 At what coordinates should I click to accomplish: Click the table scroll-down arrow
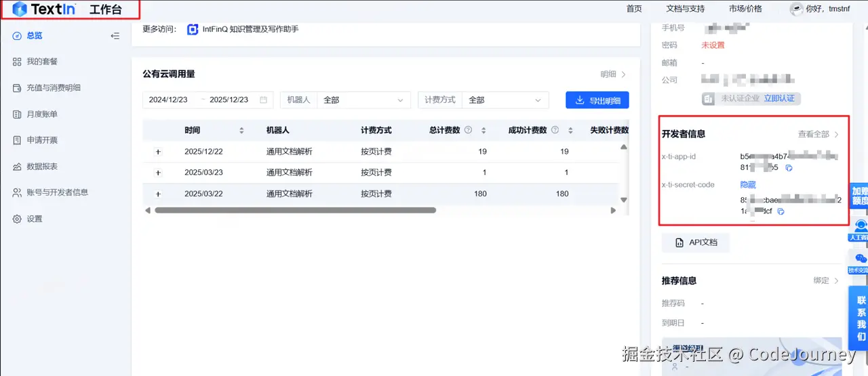pos(624,200)
